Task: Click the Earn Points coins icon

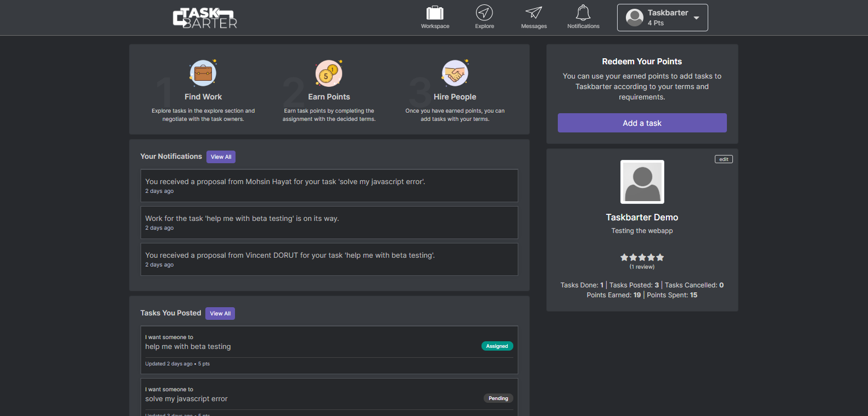Action: point(329,73)
